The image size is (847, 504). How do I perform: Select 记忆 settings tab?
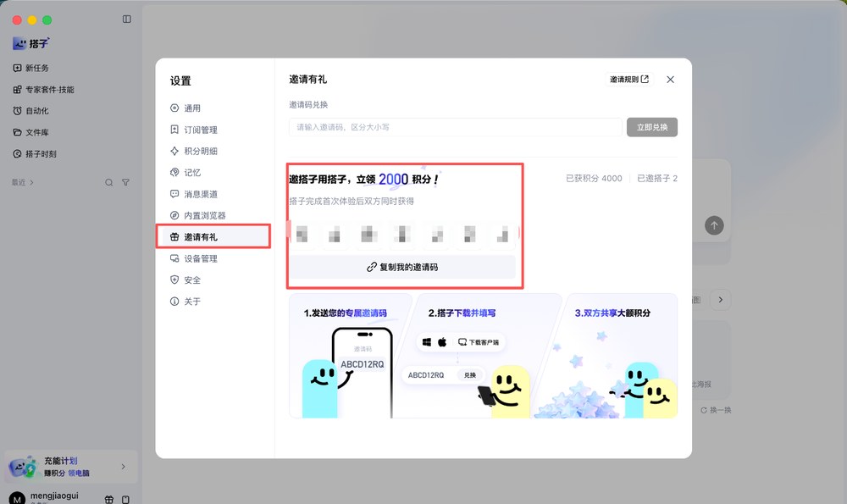pyautogui.click(x=213, y=172)
